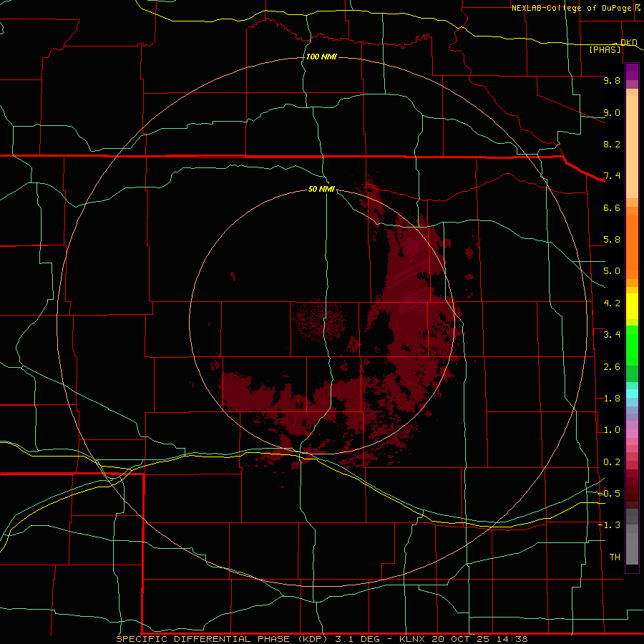This screenshot has width=644, height=644.
Task: Click the 5.8 scale value
Action: [x=612, y=240]
